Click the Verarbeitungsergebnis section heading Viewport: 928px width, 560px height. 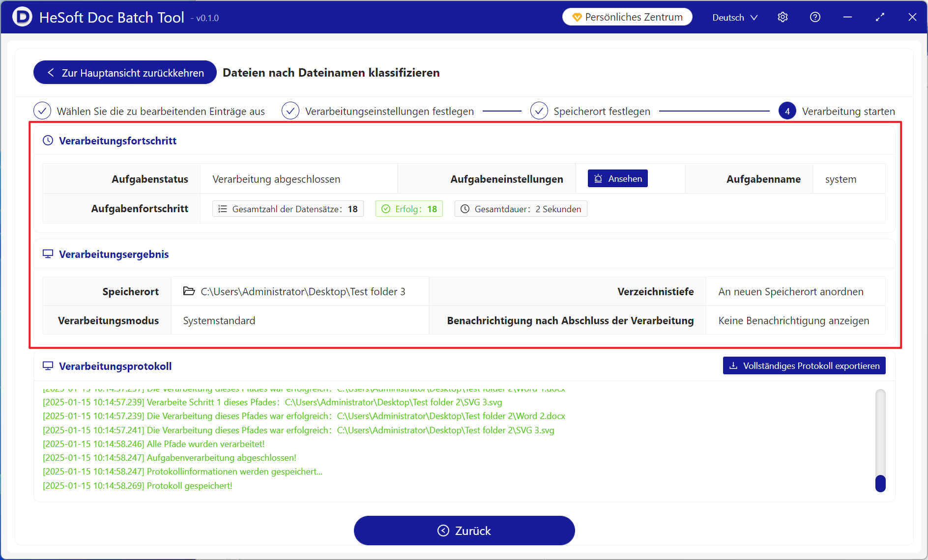(114, 254)
